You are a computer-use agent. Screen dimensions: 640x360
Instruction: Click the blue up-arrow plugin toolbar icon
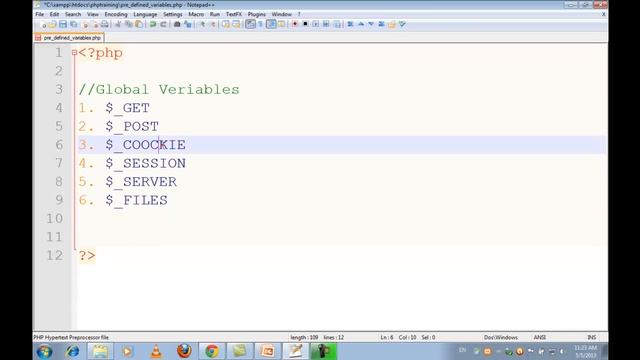(x=361, y=24)
